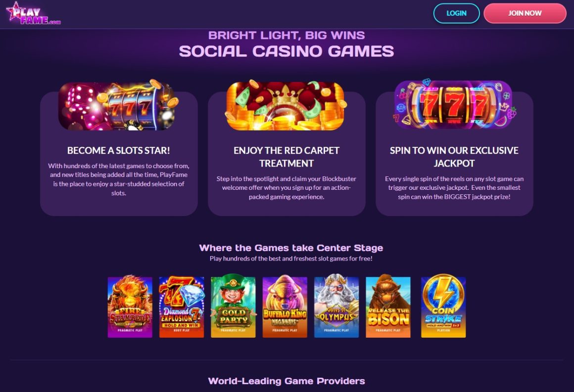Click Enjoy the Red Carpet Treatment heading
The height and width of the screenshot is (392, 574).
287,157
